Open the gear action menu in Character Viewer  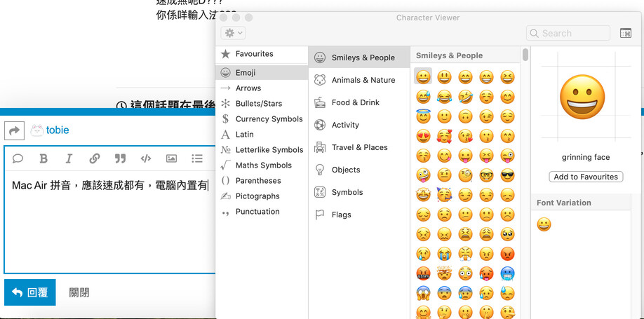pyautogui.click(x=234, y=33)
